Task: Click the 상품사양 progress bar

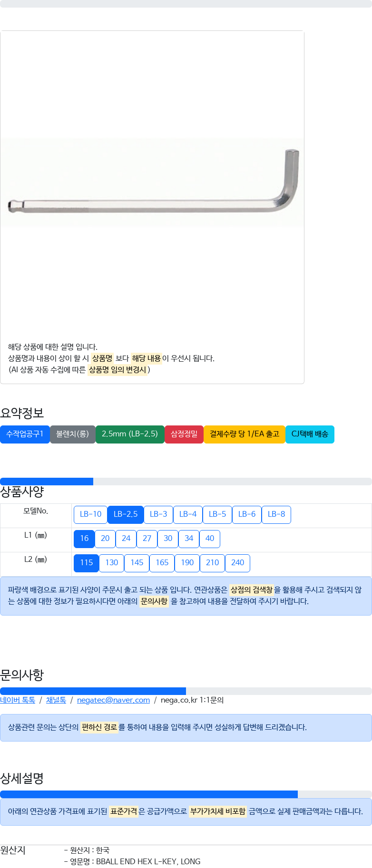Action: click(186, 482)
